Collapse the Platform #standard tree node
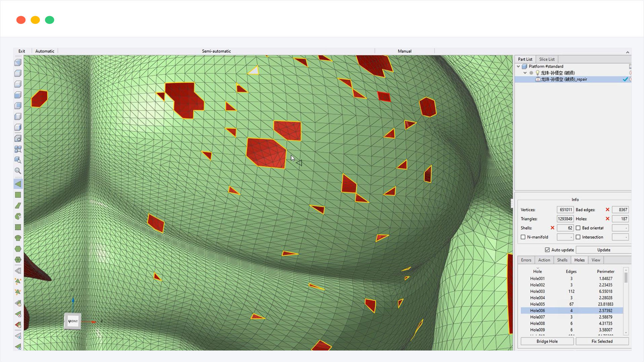 (519, 66)
